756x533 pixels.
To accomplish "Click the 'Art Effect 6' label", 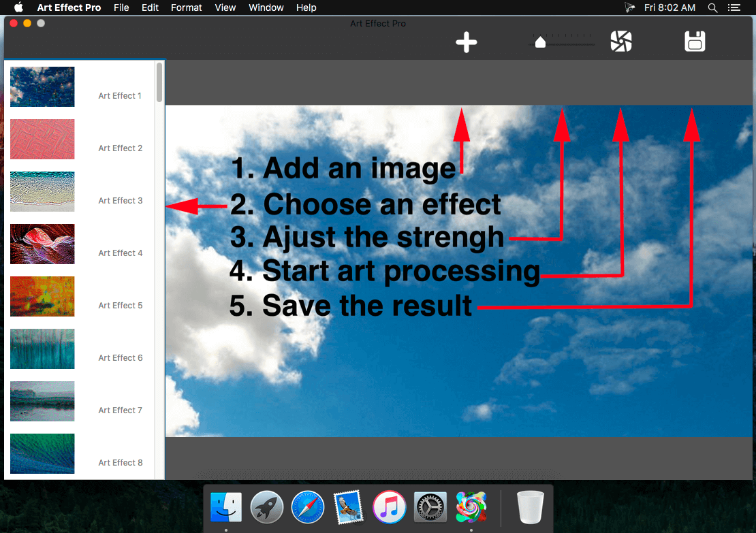I will click(121, 358).
